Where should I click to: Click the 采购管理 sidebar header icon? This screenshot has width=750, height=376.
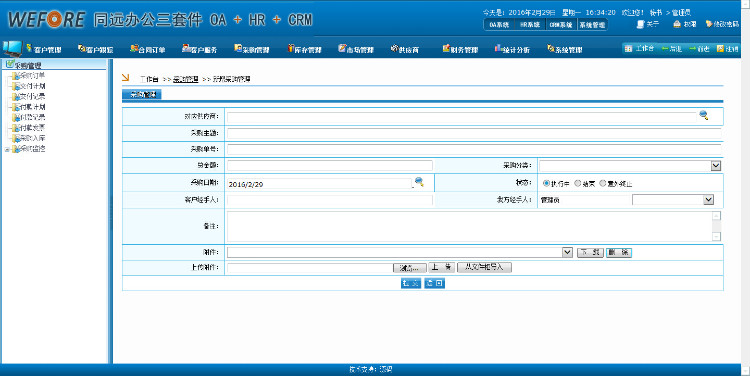(10, 64)
